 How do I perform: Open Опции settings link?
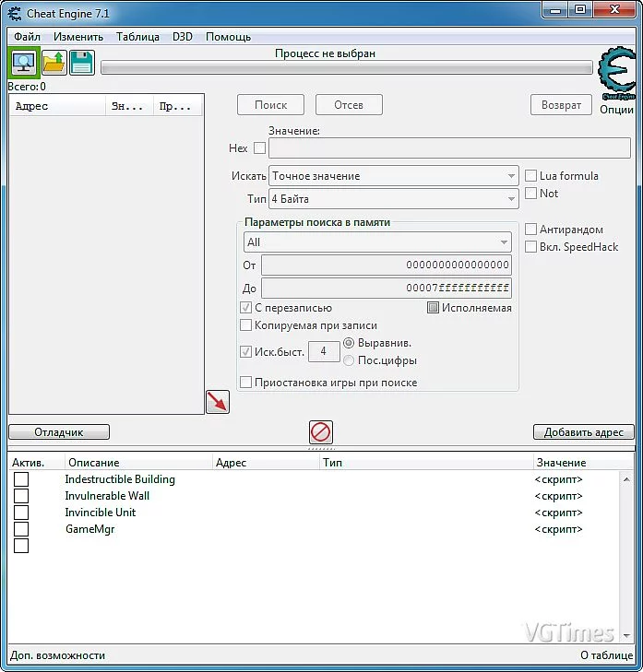(616, 110)
